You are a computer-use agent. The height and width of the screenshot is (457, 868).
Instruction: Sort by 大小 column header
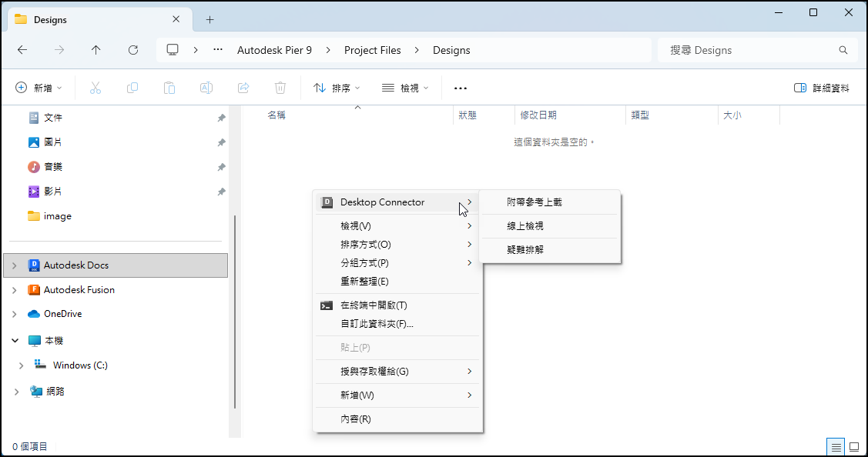[749, 115]
